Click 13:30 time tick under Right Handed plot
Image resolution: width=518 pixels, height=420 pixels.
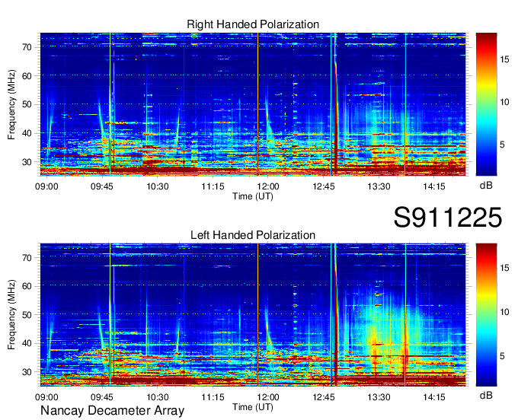pos(379,186)
